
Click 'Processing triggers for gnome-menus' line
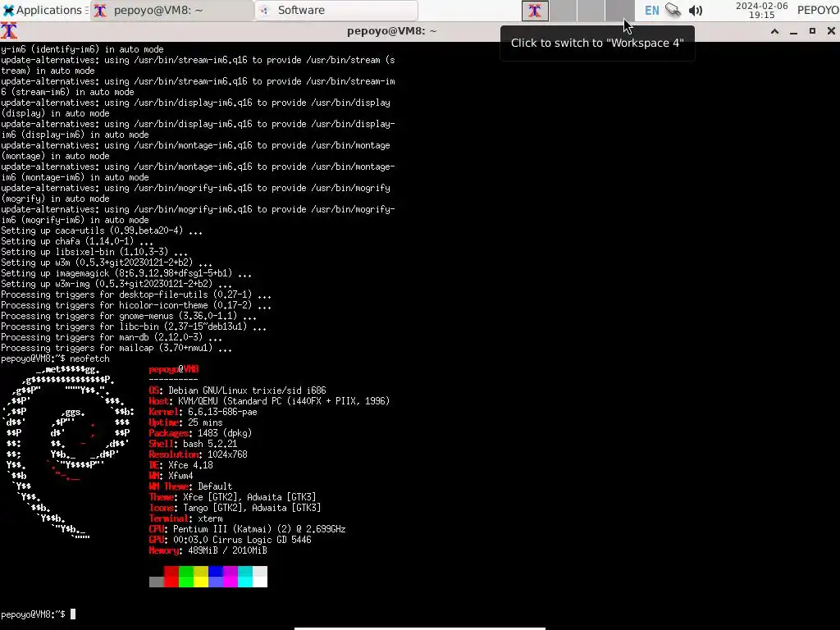129,316
